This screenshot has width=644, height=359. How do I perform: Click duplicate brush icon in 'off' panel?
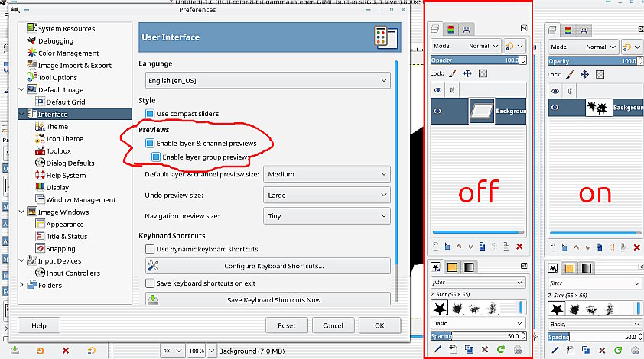(x=469, y=349)
